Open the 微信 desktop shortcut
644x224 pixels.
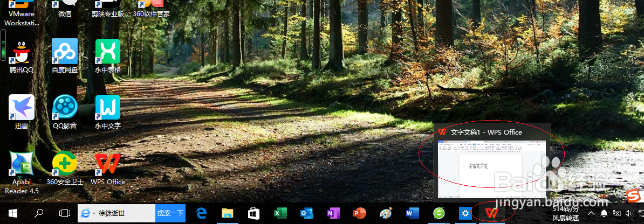65,9
